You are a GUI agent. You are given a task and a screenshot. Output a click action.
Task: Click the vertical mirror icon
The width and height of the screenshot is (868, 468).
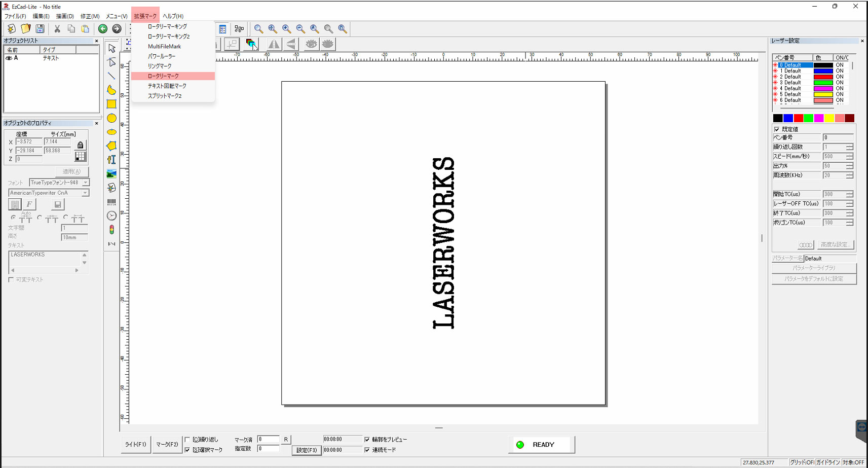tap(291, 44)
